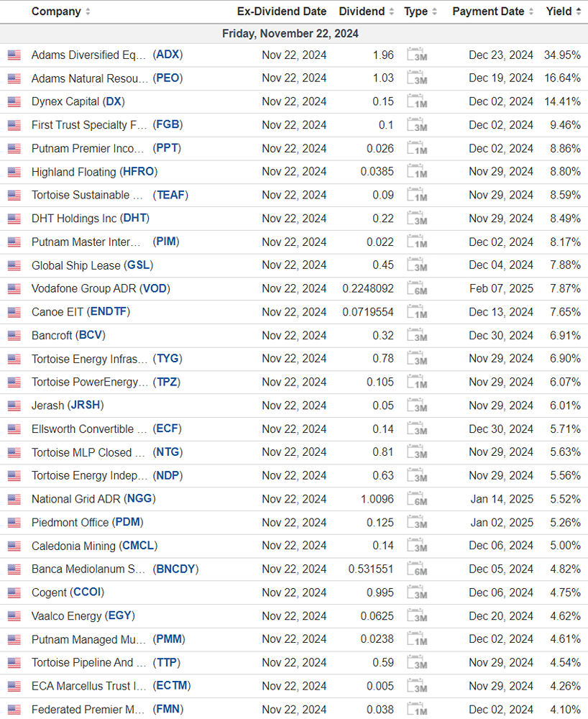Click the 6M type icon for Vodafone Group ADR

point(417,289)
